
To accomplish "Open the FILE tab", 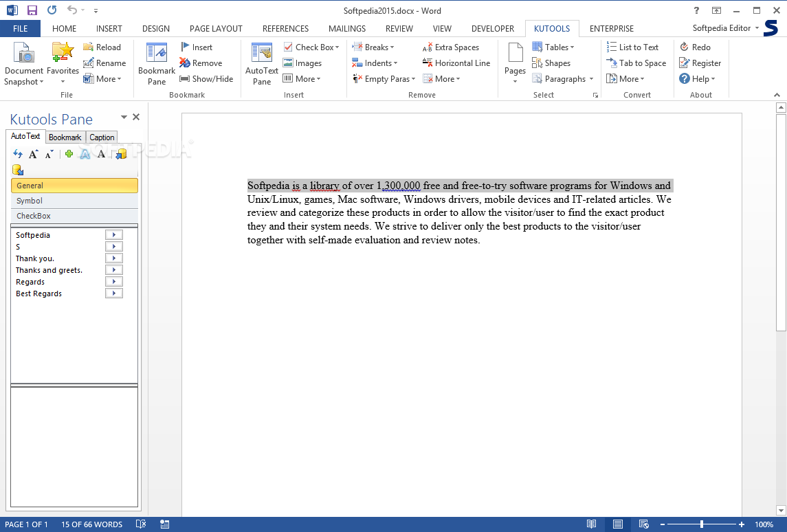I will (x=20, y=29).
